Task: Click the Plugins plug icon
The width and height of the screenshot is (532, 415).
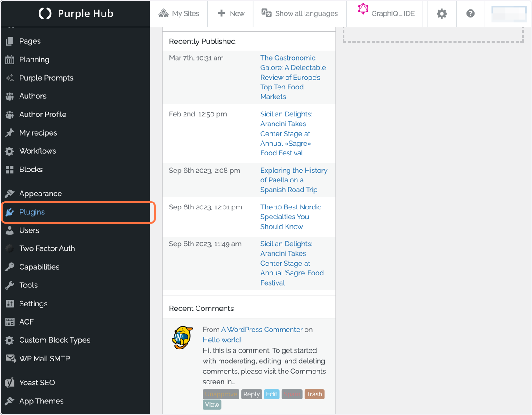Action: pos(9,212)
